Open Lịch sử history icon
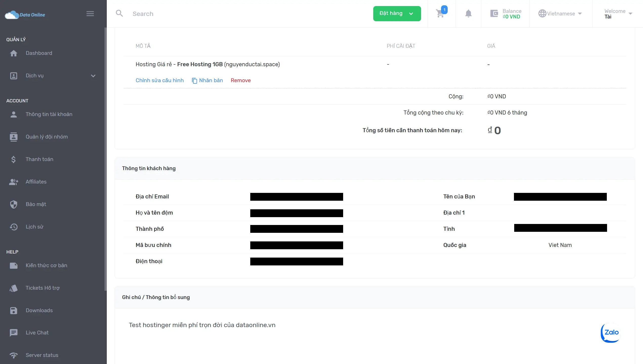643x364 pixels. click(14, 227)
